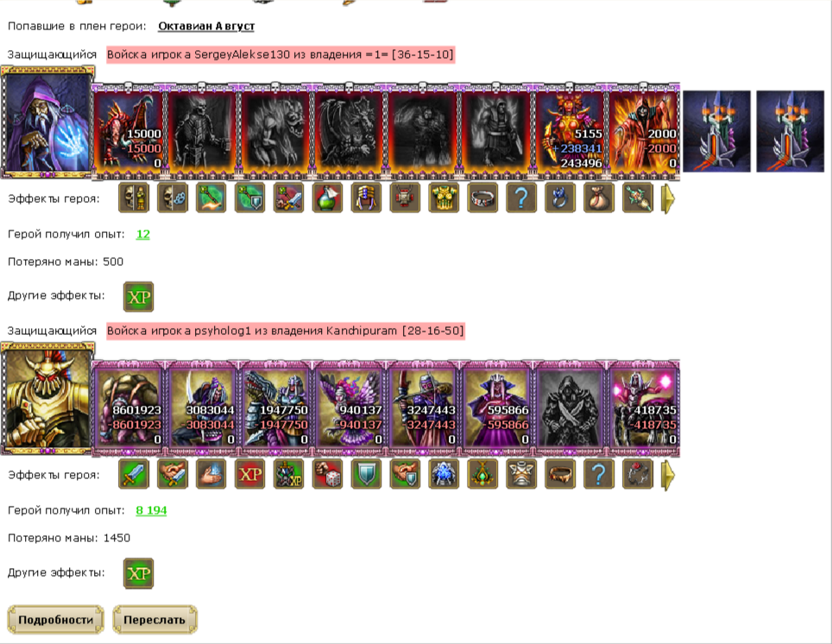The width and height of the screenshot is (832, 644).
Task: Select red dragon unit card with 15000
Action: (x=128, y=132)
